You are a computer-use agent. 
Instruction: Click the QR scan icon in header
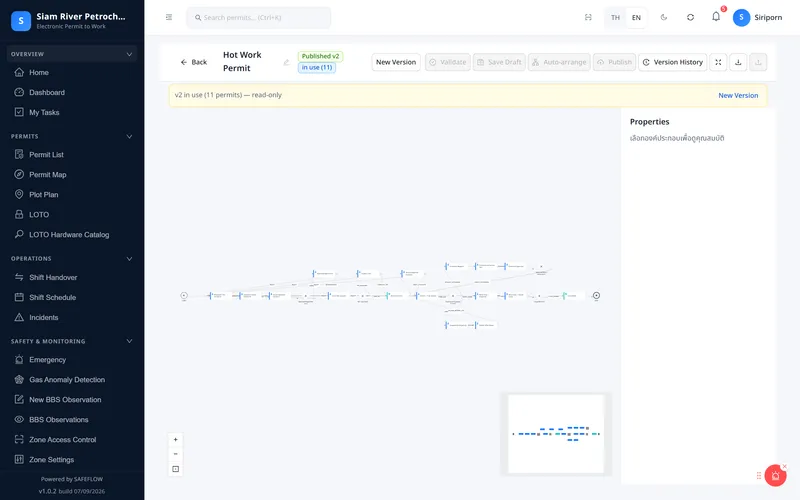(588, 17)
